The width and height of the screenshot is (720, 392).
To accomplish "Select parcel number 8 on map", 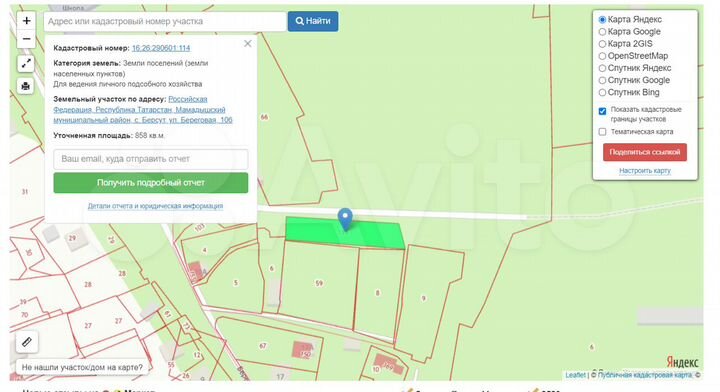I will (x=377, y=293).
